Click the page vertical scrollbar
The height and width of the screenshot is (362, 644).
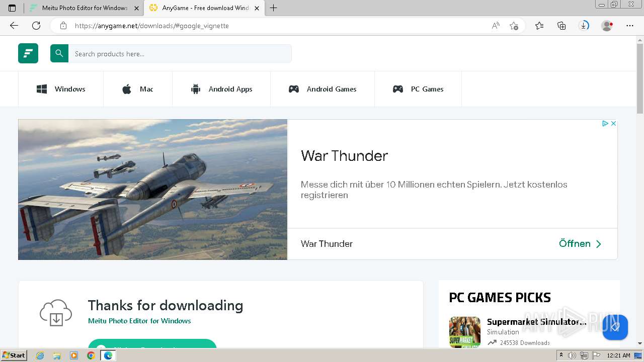click(x=640, y=77)
